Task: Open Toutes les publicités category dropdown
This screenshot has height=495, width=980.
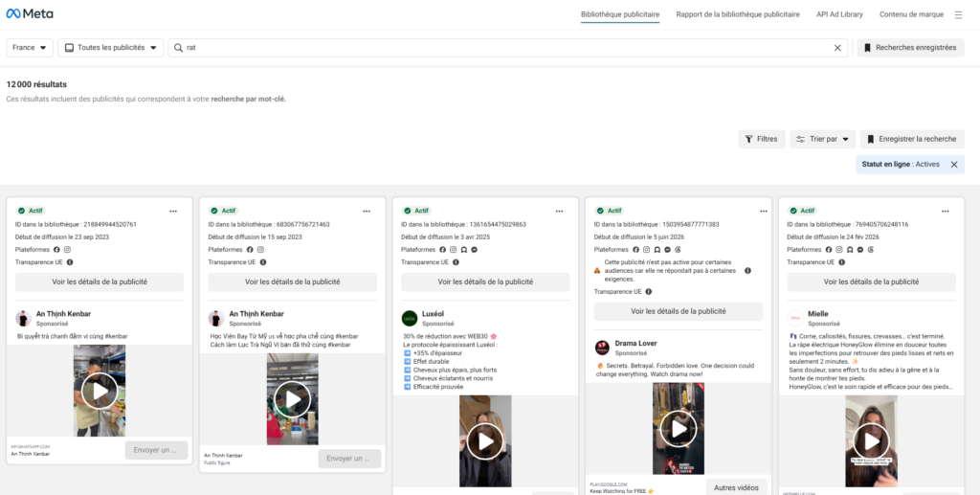Action: [x=111, y=48]
